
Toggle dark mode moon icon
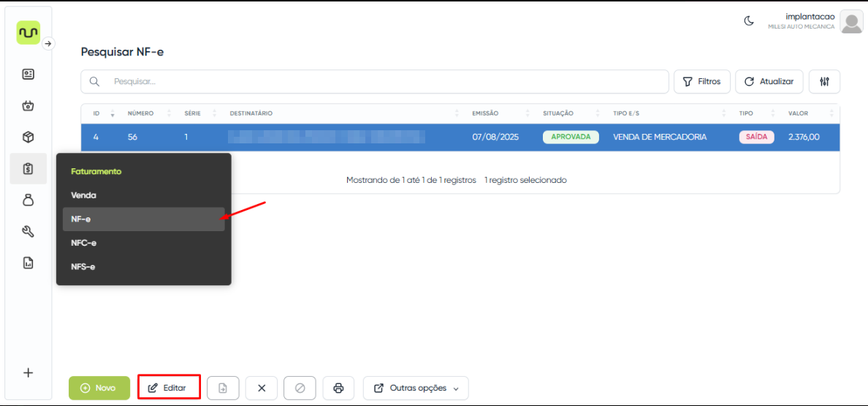tap(749, 21)
